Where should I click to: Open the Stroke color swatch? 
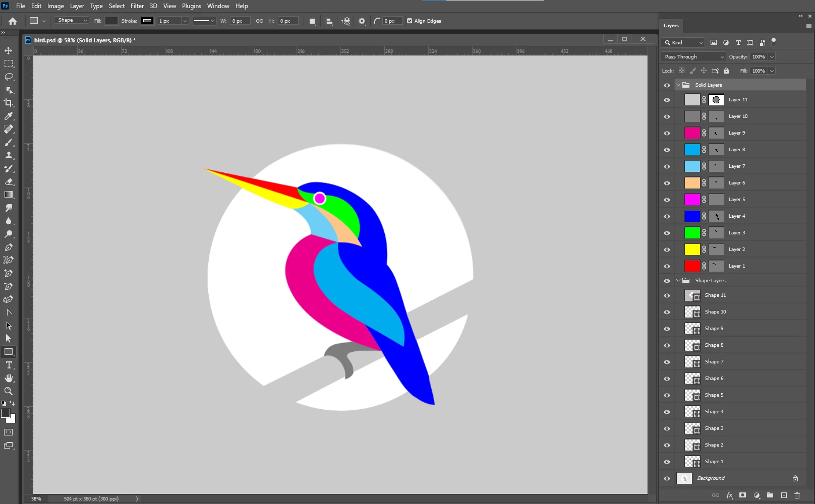point(147,21)
